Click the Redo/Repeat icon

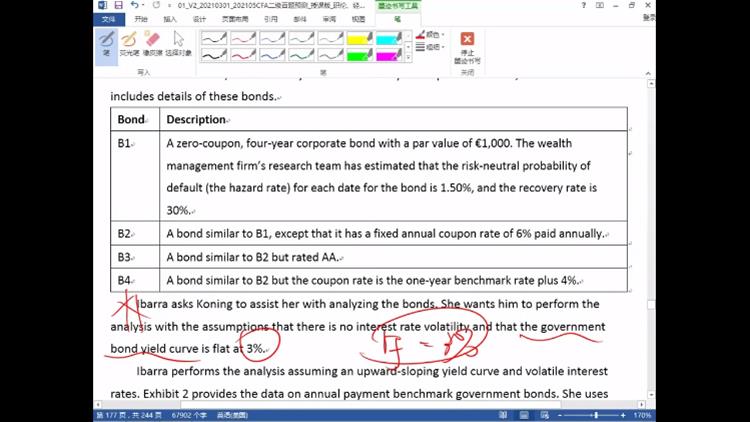pyautogui.click(x=156, y=5)
